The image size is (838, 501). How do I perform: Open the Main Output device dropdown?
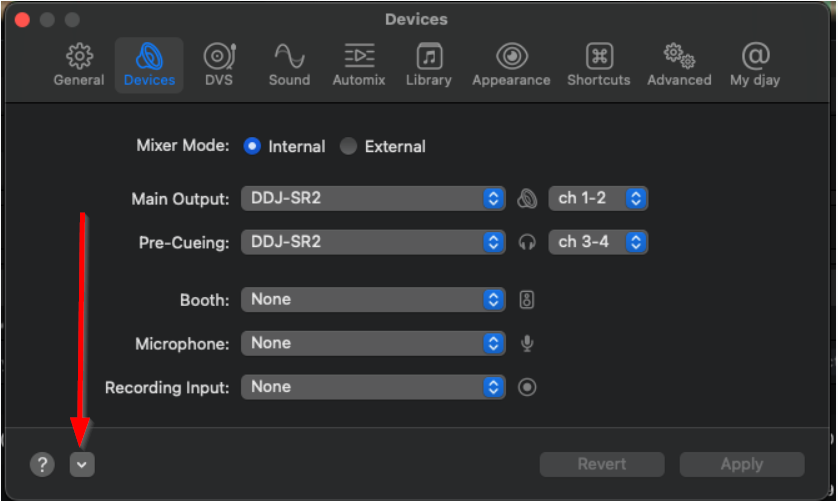point(373,198)
